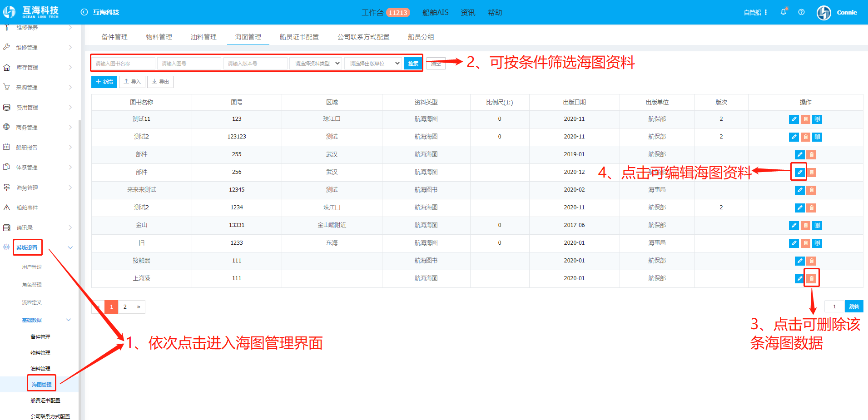
Task: Delete the 金山 chart row
Action: pyautogui.click(x=806, y=226)
